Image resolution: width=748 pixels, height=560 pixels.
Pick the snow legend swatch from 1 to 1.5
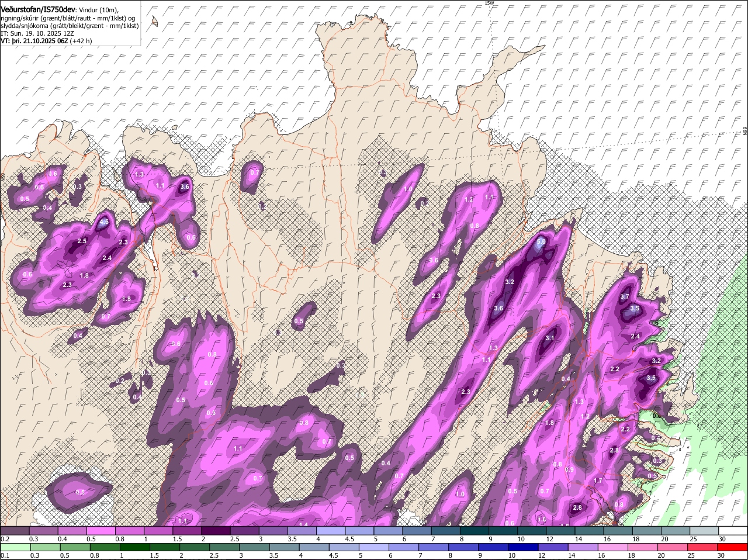[x=158, y=531]
